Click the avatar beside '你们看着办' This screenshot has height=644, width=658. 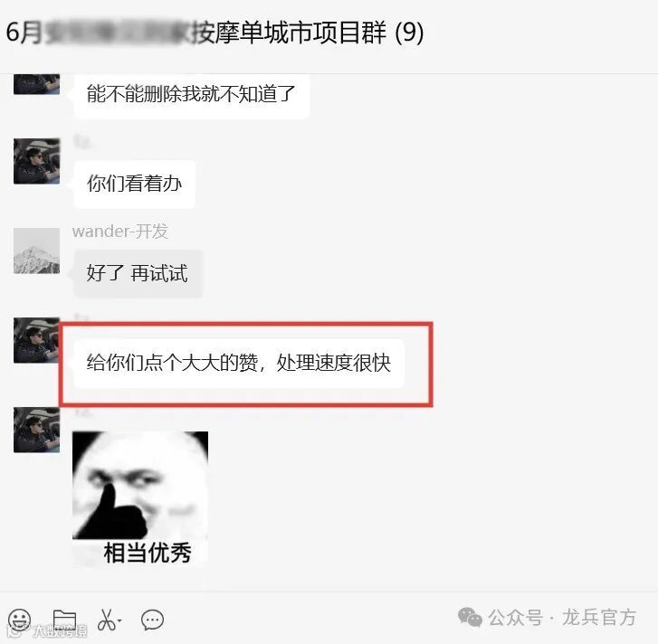pos(36,161)
